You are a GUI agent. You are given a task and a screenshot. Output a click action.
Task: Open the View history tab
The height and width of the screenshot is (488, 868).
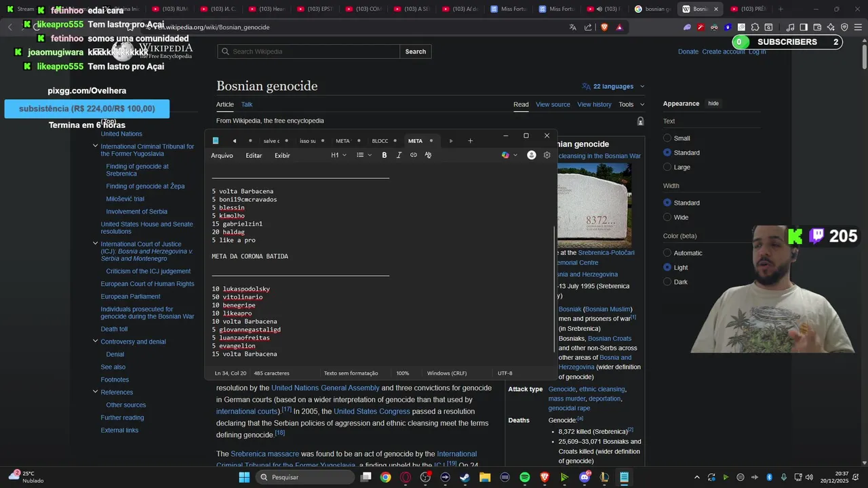point(594,104)
